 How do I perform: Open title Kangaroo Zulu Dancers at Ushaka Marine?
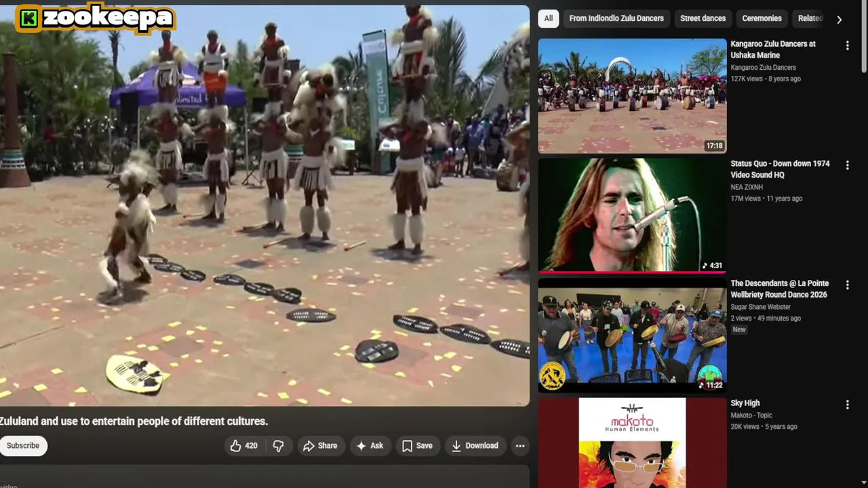coord(773,49)
